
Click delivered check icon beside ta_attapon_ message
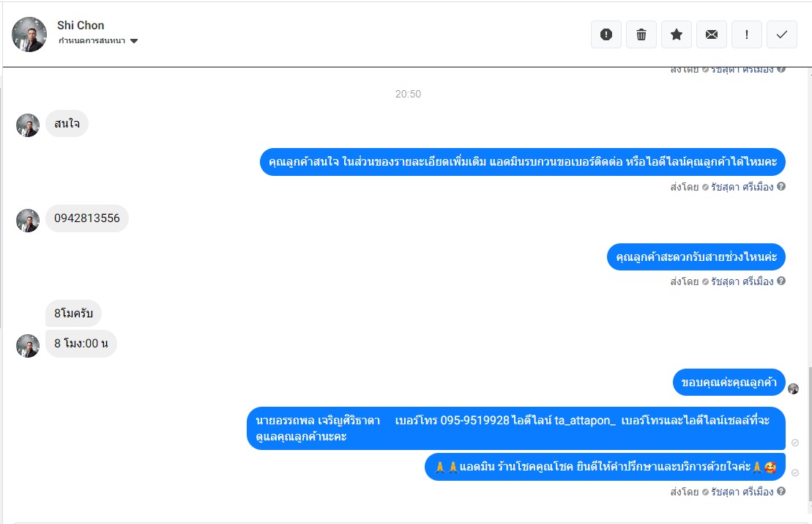pos(795,443)
